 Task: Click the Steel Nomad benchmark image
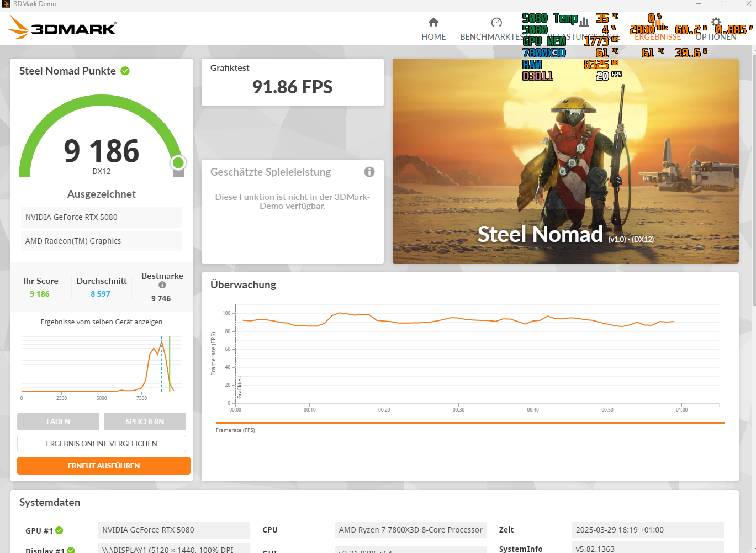(x=565, y=161)
